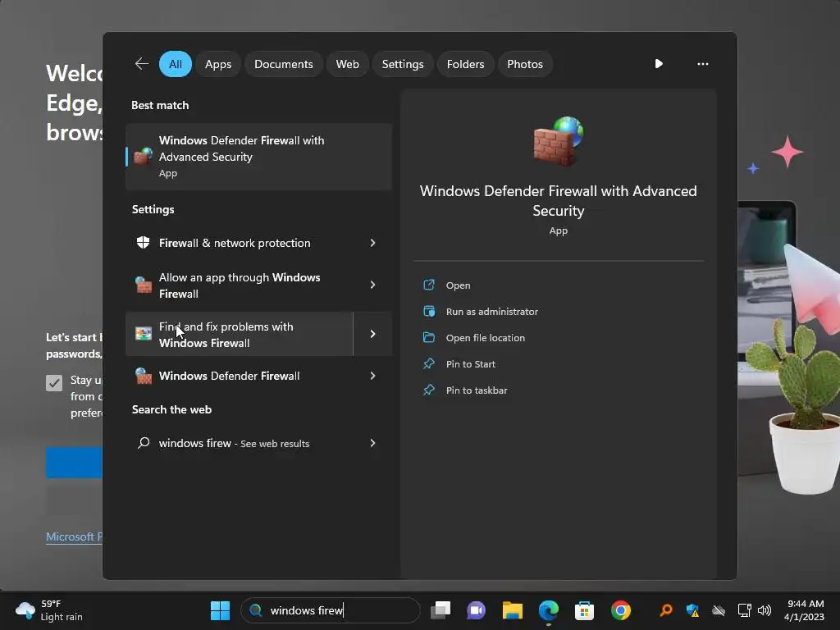This screenshot has height=630, width=840.
Task: Open Microsoft Store from the taskbar
Action: point(584,610)
